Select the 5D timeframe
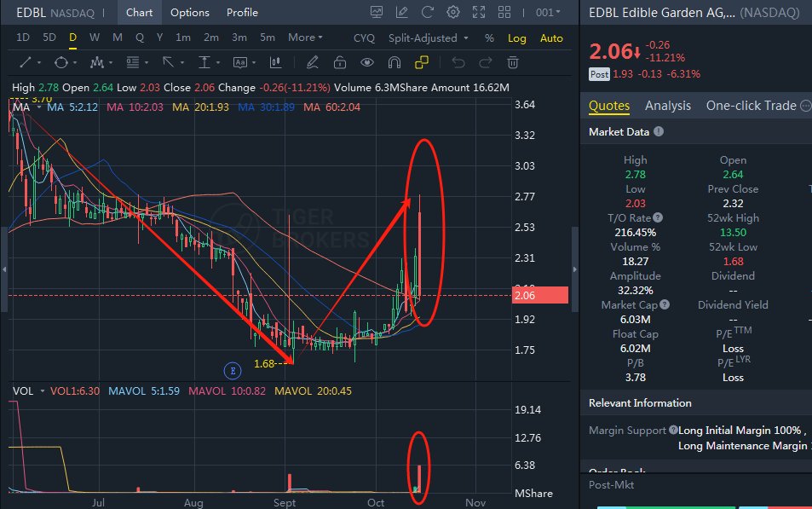The width and height of the screenshot is (812, 509). (x=49, y=38)
